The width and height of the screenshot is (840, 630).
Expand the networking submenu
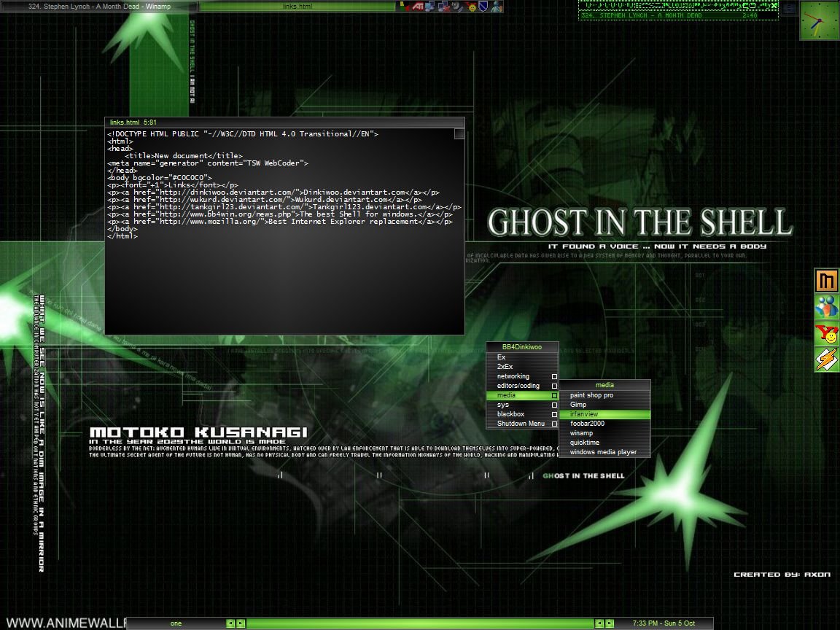(x=522, y=376)
